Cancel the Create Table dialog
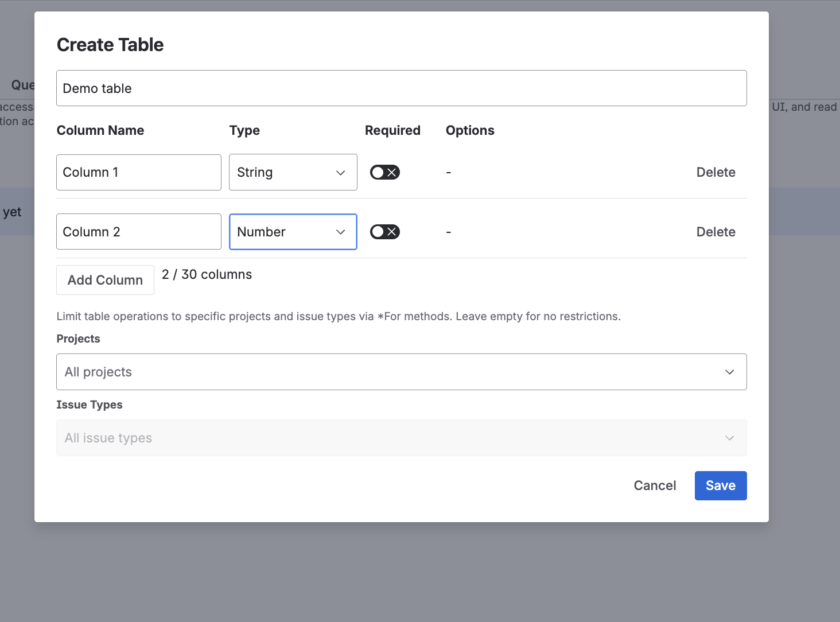This screenshot has width=840, height=622. click(x=655, y=485)
